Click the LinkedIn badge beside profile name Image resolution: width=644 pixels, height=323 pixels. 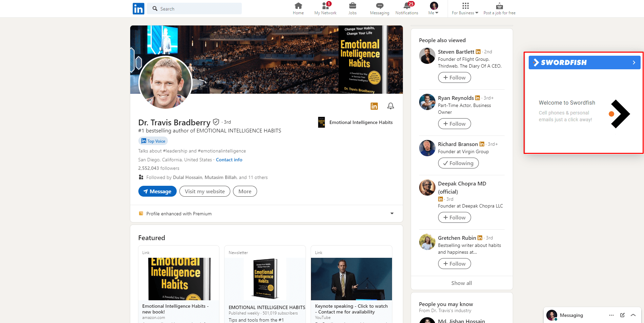374,106
